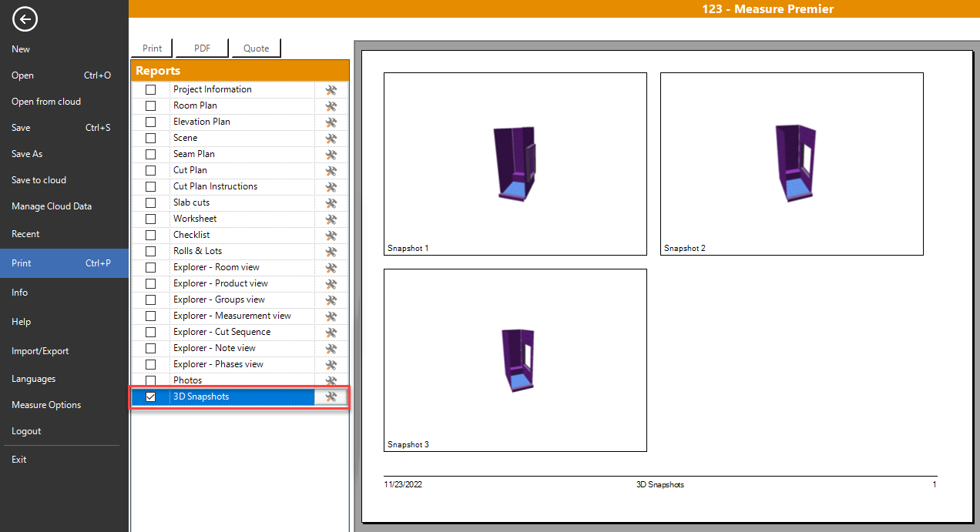Check the Seam Plan report
Viewport: 980px width, 532px height.
tap(150, 154)
